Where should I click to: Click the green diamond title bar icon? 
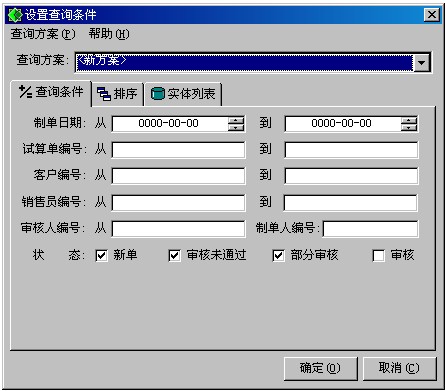(x=15, y=15)
